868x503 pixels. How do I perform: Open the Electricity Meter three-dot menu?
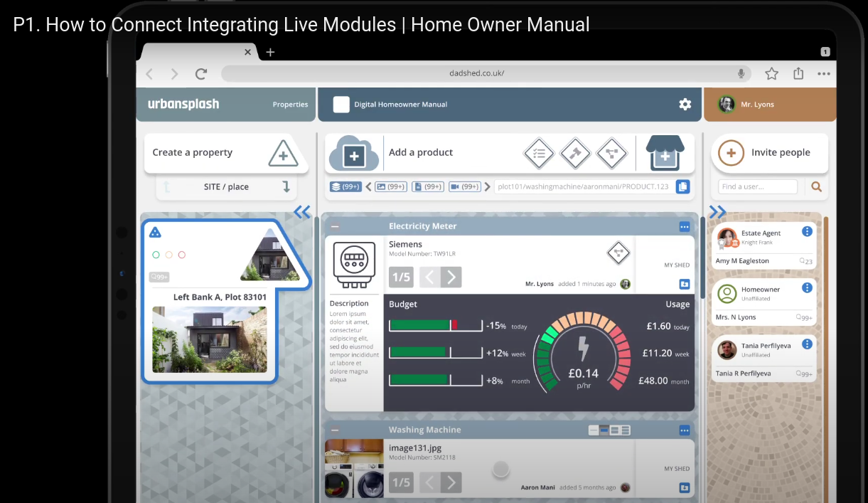(x=684, y=226)
